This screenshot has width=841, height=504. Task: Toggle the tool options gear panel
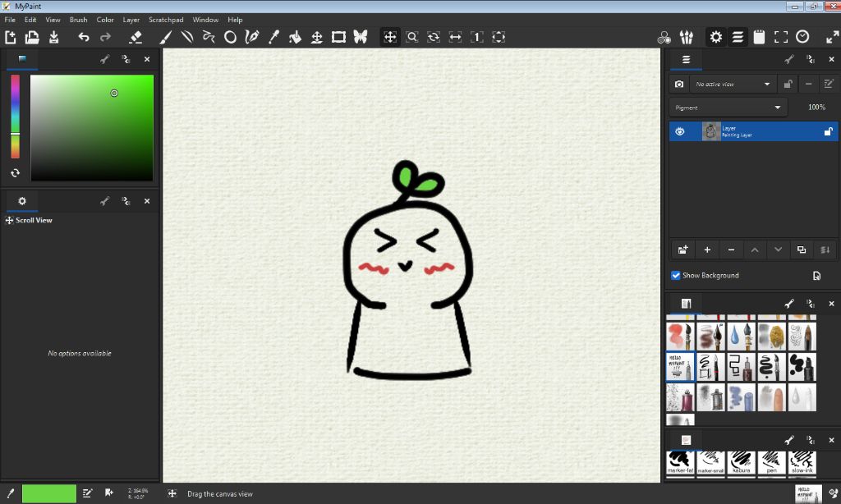coord(716,37)
